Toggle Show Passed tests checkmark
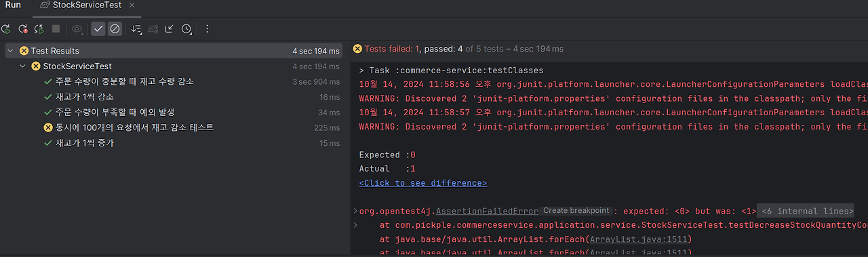868x257 pixels. (x=98, y=29)
